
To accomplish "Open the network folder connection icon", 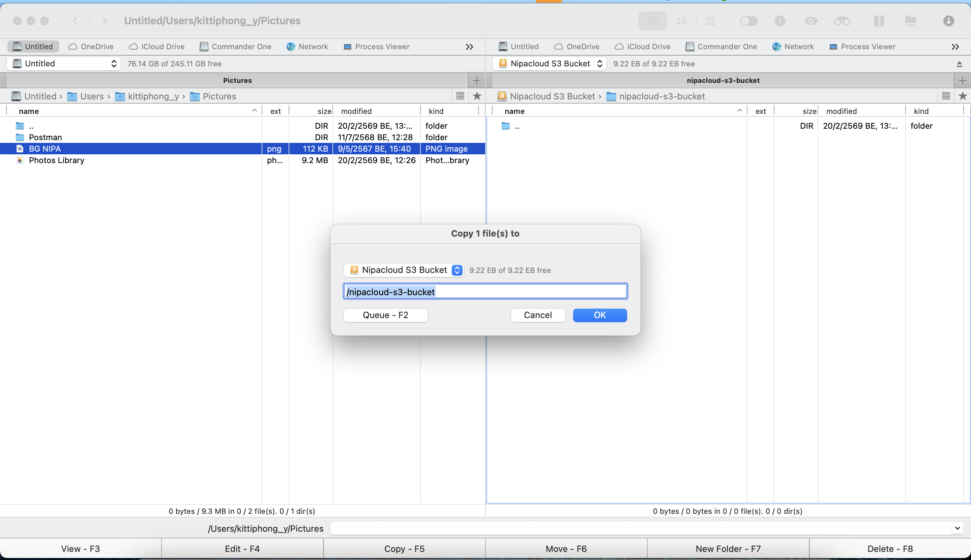I will pyautogui.click(x=910, y=21).
